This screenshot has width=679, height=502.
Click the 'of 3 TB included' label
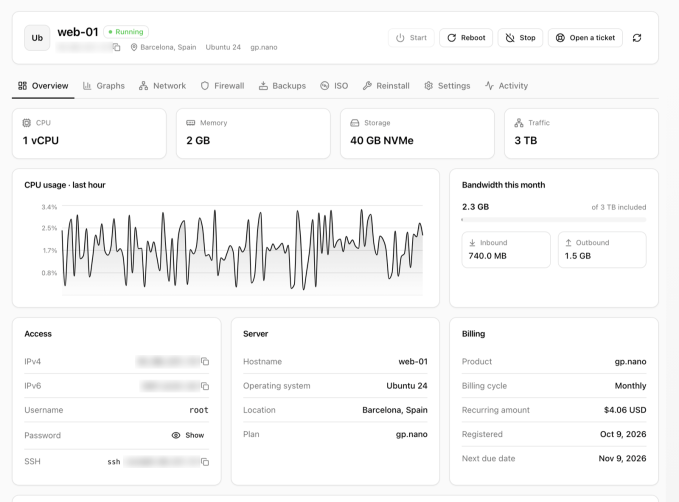pos(619,207)
